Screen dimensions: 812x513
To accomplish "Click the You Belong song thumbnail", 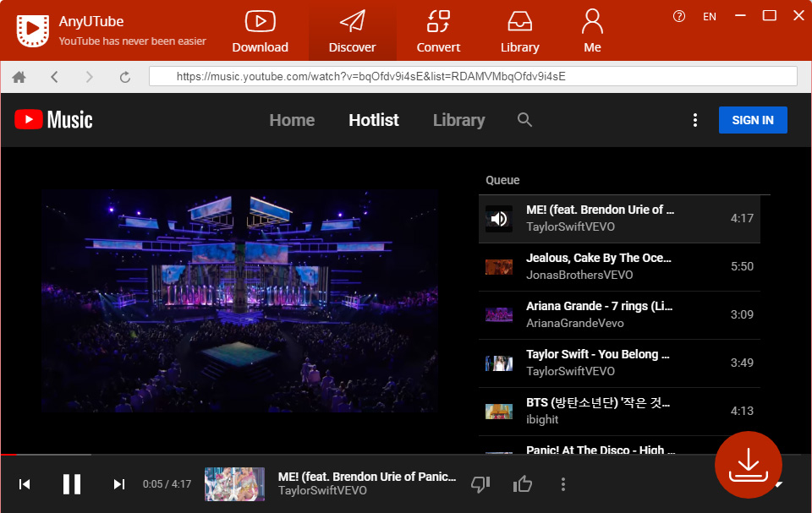I will tap(499, 363).
